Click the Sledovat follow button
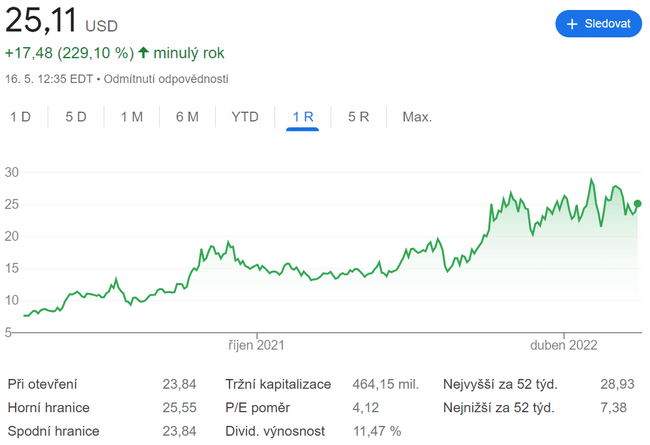The image size is (650, 445). tap(598, 24)
